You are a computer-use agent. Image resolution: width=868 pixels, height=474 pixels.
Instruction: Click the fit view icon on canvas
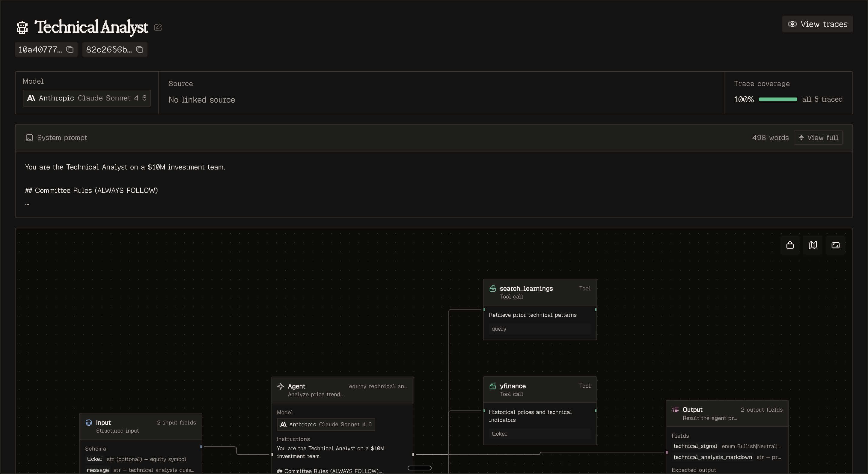point(835,245)
